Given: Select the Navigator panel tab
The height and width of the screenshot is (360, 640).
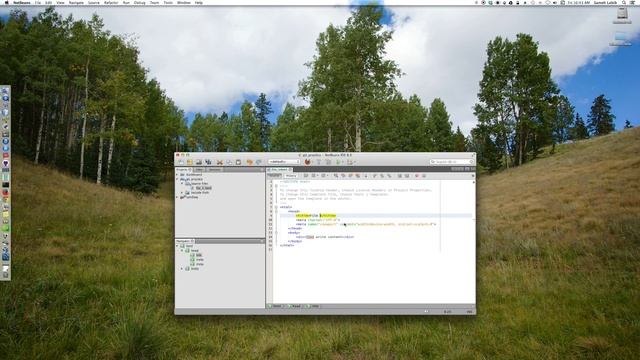Looking at the screenshot, I should coord(185,241).
